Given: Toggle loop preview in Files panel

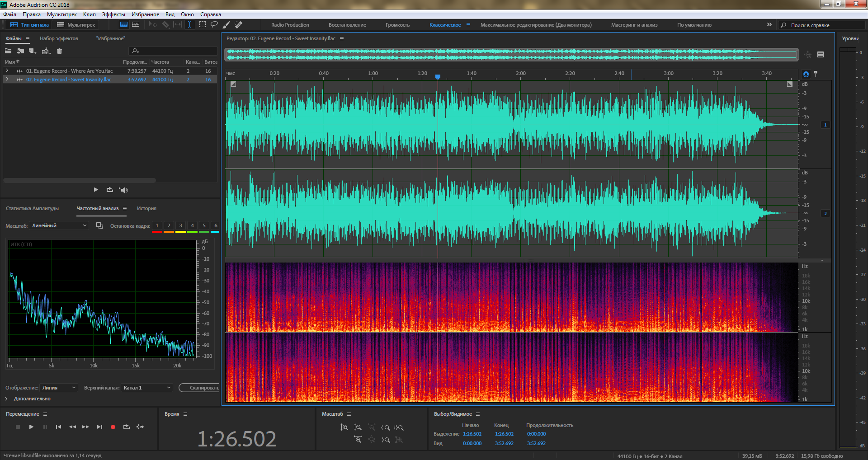Looking at the screenshot, I should coord(110,190).
